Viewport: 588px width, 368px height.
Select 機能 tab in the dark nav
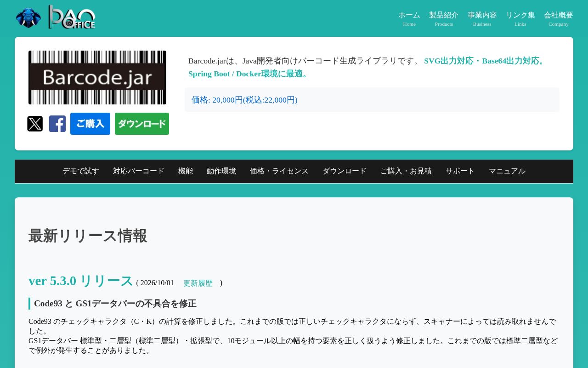coord(186,171)
